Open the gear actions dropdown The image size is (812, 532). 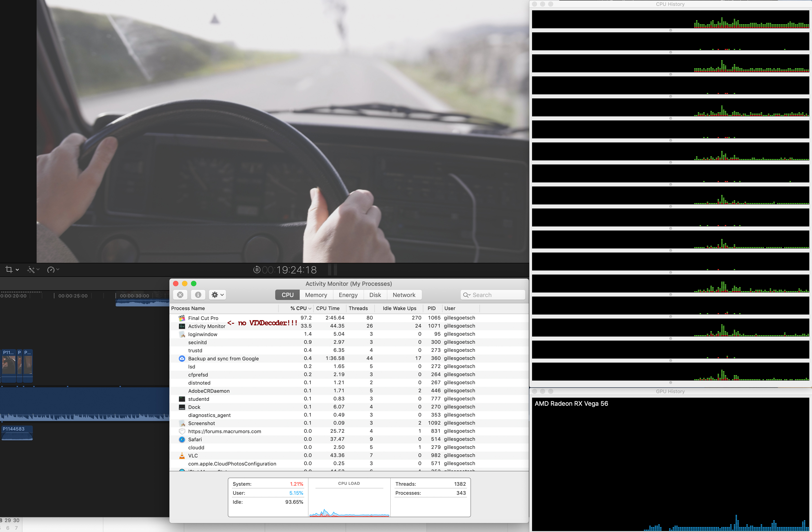click(217, 295)
